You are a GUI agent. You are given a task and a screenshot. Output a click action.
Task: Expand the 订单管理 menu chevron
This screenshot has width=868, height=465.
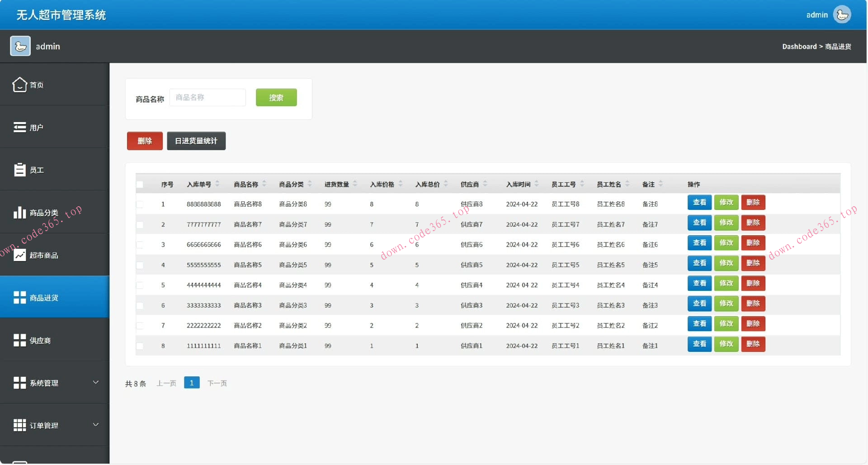[96, 425]
